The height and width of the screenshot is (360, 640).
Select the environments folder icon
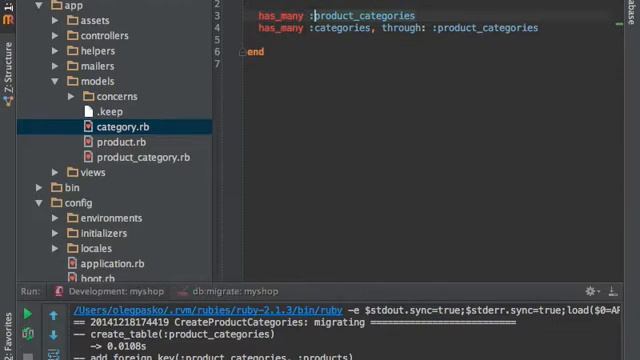73,218
